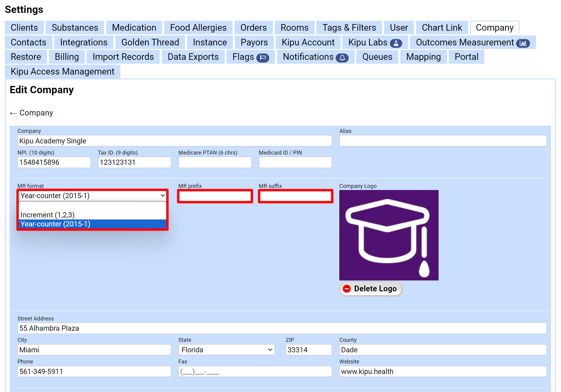Switch to the Food Allergies tab

(x=198, y=28)
